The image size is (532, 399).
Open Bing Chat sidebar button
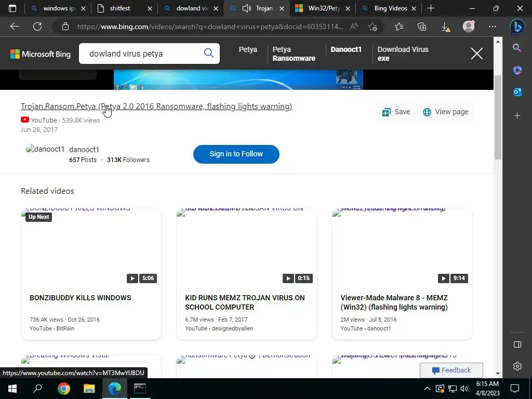click(517, 27)
